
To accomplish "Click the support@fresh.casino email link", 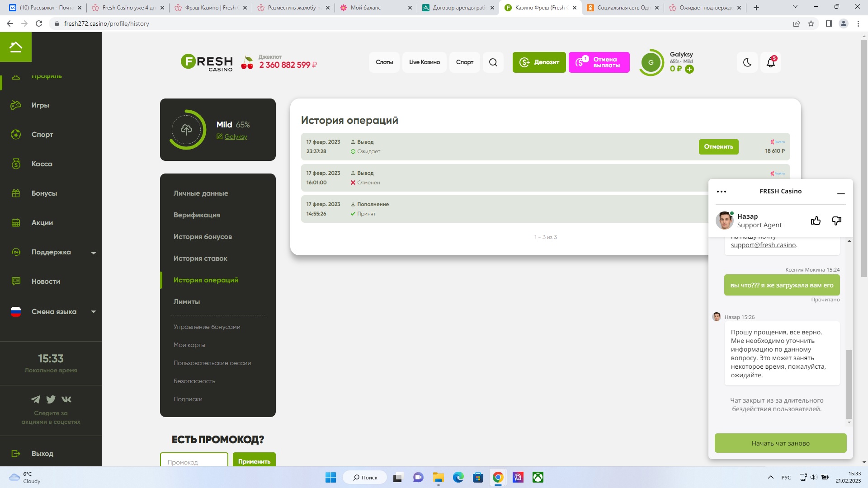I will (x=763, y=245).
